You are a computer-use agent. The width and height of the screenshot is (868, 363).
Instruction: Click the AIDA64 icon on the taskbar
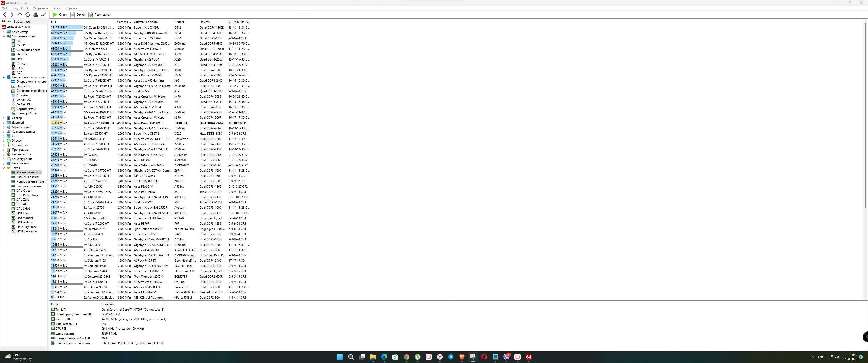tap(528, 357)
